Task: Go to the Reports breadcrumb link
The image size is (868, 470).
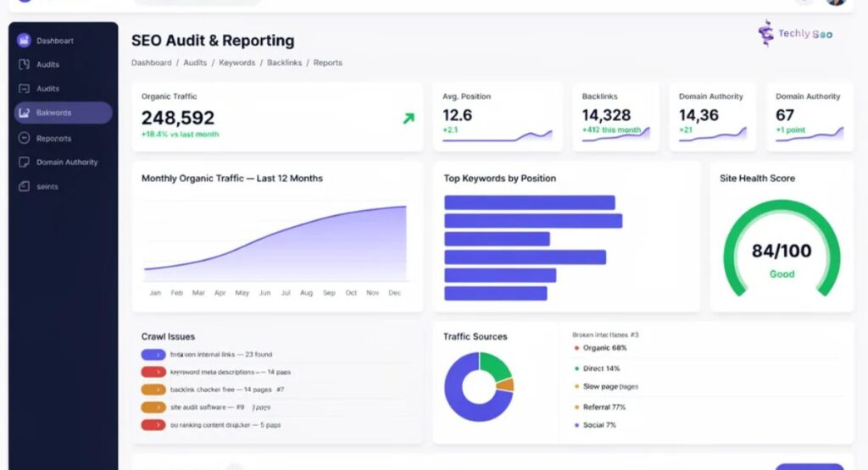Action: 328,63
